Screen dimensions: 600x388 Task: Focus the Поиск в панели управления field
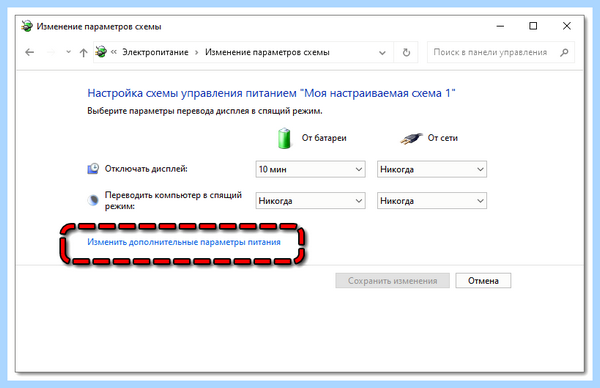tap(501, 52)
